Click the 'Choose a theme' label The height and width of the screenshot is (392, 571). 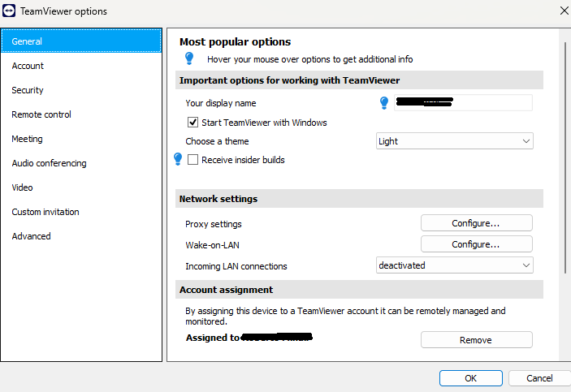217,141
